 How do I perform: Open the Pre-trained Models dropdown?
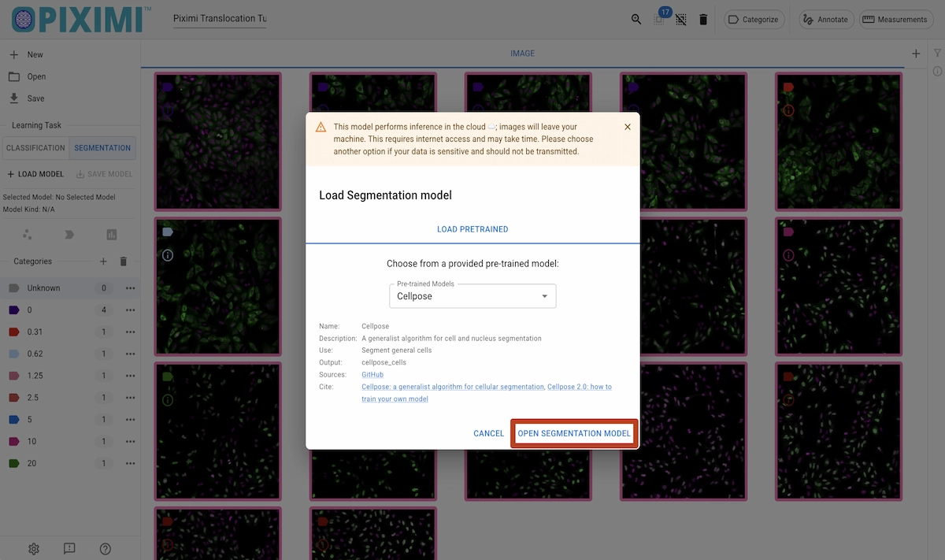pyautogui.click(x=472, y=296)
